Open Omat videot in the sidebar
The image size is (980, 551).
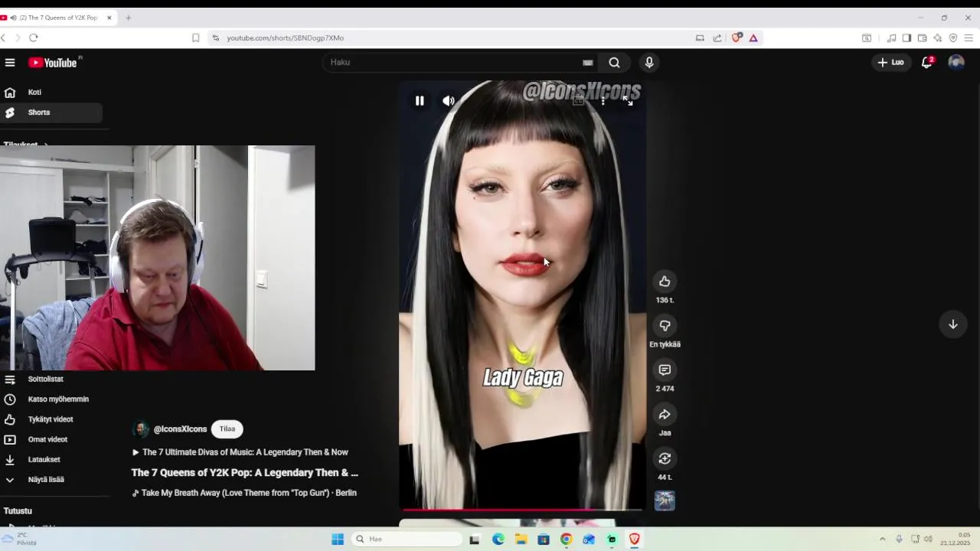point(51,439)
